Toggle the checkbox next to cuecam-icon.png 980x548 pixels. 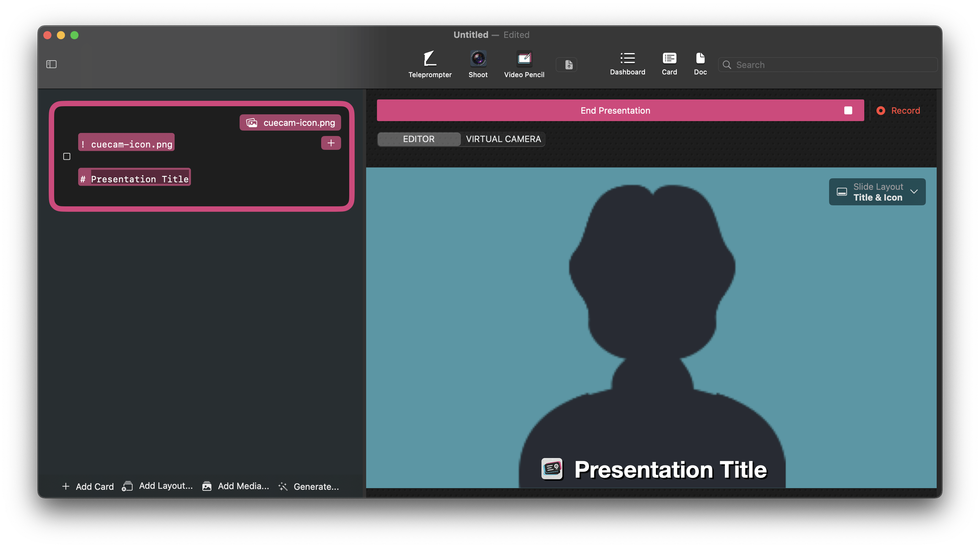coord(67,156)
